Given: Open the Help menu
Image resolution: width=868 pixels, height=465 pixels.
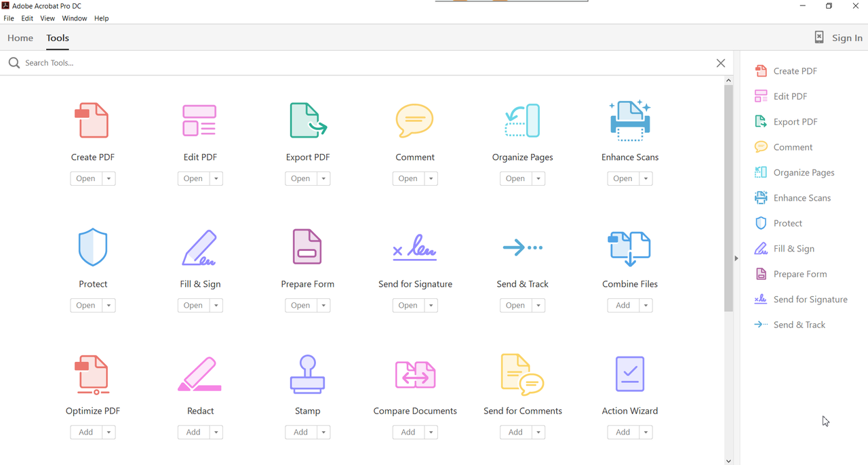Looking at the screenshot, I should 102,18.
